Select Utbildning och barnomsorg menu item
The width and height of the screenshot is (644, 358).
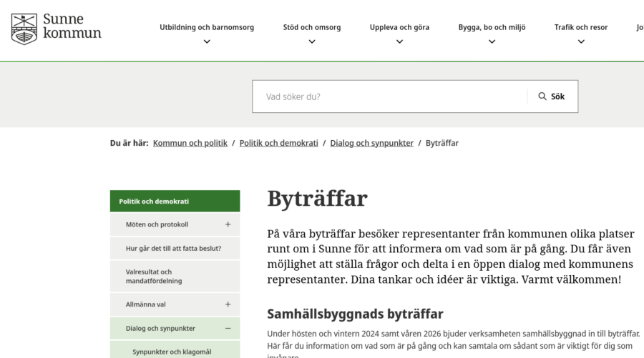click(207, 27)
